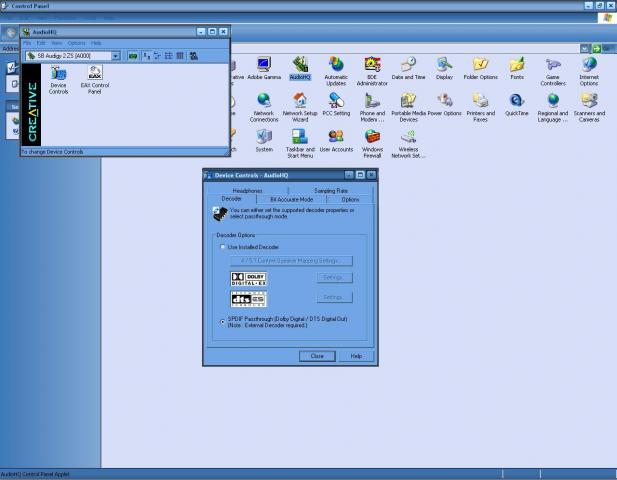Open the 4/5.1 speaker mapping settings button

[x=291, y=260]
